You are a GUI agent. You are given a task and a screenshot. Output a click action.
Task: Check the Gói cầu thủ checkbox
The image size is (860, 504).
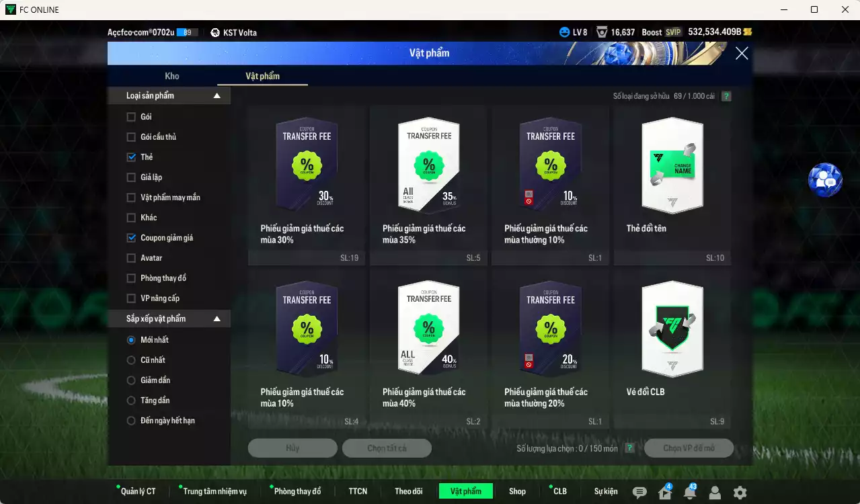click(130, 136)
